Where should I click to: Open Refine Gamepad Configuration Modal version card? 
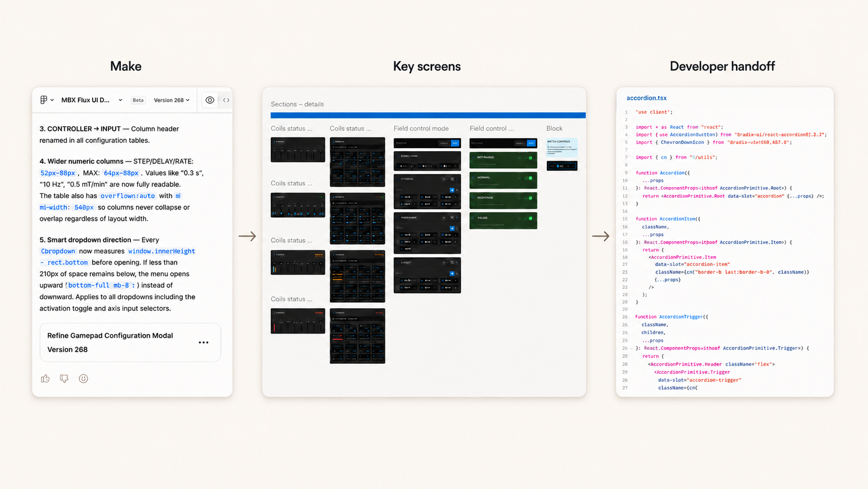pos(130,342)
